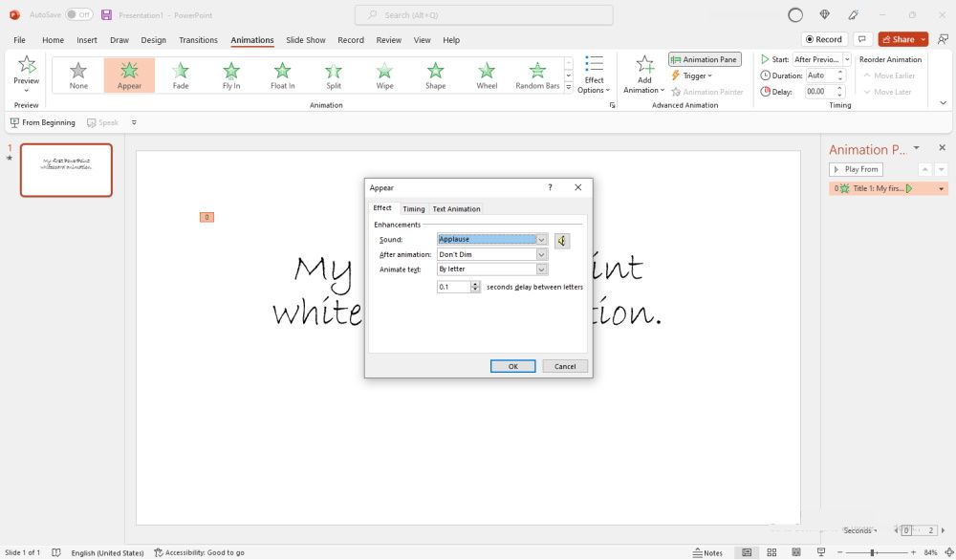Click the spell check book icon
The image size is (956, 560).
pyautogui.click(x=56, y=552)
